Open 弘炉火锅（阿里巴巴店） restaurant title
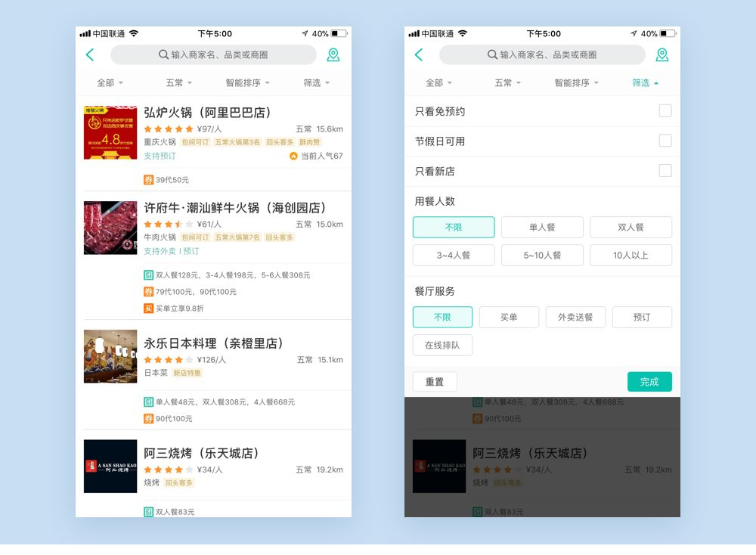The height and width of the screenshot is (555, 756). (207, 113)
